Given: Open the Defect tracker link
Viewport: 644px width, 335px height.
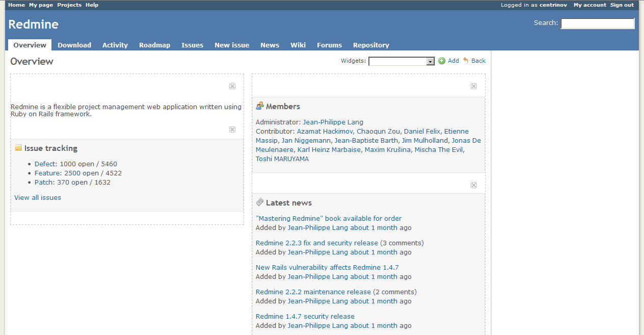Looking at the screenshot, I should (x=46, y=164).
